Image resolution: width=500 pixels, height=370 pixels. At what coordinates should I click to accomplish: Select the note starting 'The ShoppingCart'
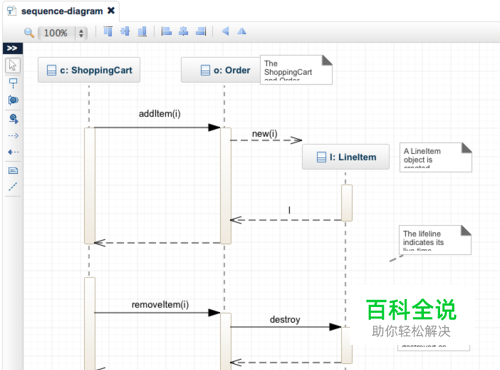point(296,70)
